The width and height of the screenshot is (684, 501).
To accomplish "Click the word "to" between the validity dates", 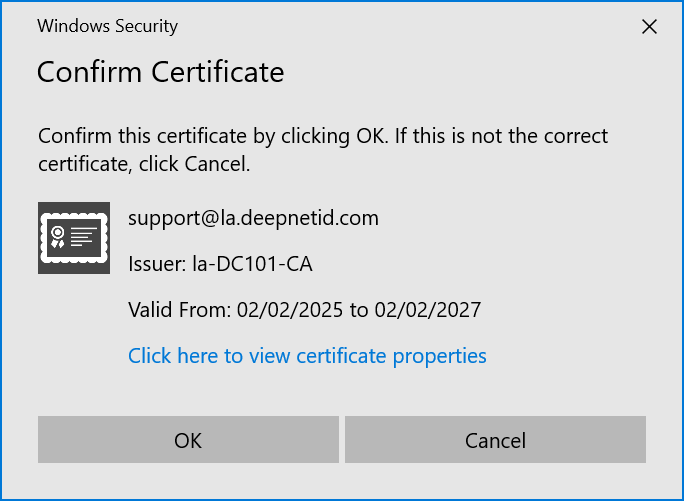I will (x=359, y=310).
